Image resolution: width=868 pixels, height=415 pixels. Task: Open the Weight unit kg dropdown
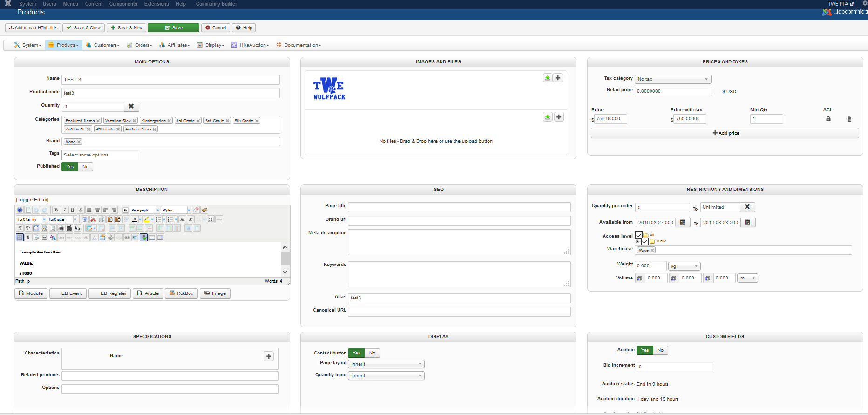pos(684,266)
